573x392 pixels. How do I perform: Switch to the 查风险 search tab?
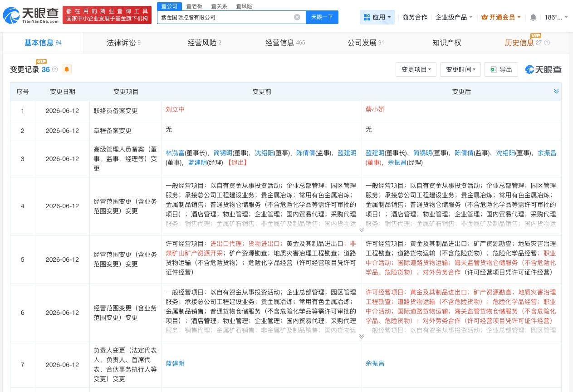[245, 6]
